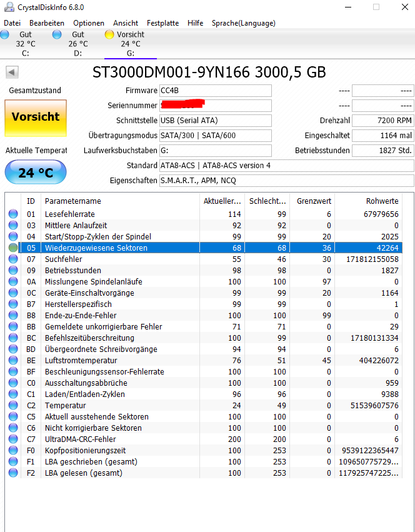
Task: Select the G: drive yellow status orb
Action: point(109,34)
